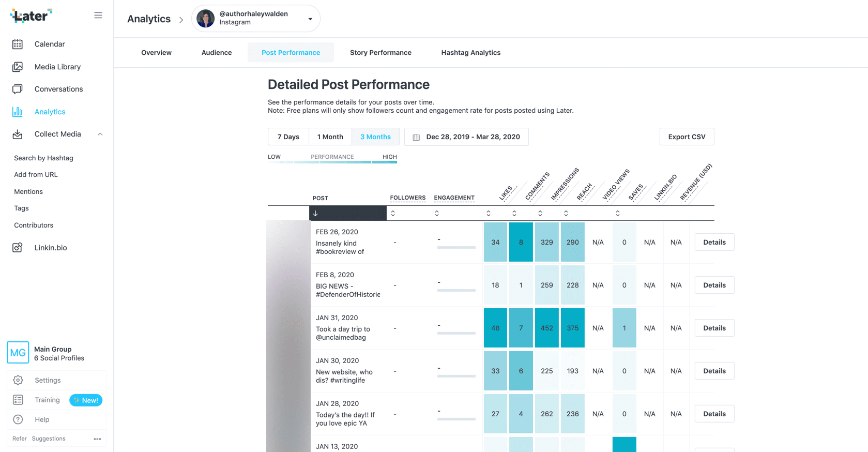Click the Training checklist icon
868x452 pixels.
18,400
